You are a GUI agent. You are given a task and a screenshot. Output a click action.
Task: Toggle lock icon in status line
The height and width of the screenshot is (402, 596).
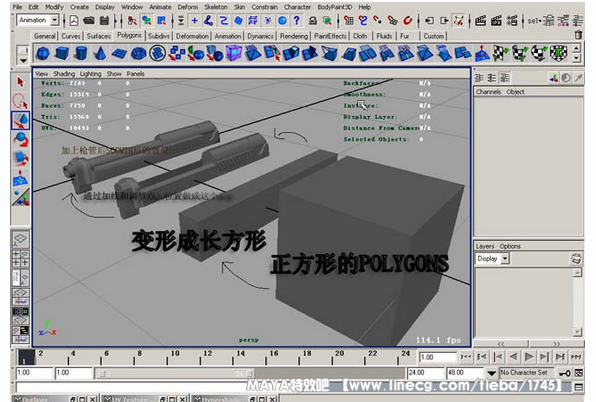pyautogui.click(x=313, y=20)
